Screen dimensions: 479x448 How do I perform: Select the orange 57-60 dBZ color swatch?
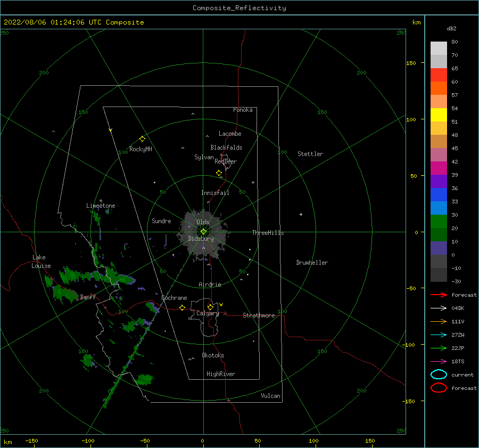[439, 88]
